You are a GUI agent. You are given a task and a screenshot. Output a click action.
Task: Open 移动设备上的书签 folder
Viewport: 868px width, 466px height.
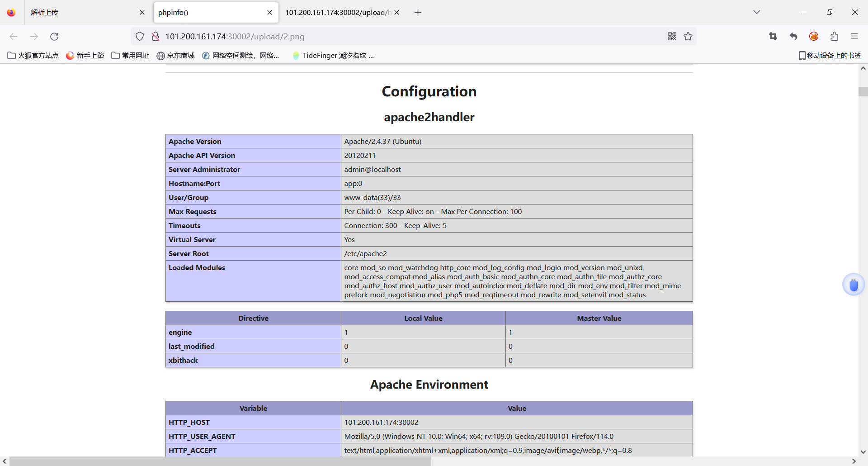(x=830, y=55)
